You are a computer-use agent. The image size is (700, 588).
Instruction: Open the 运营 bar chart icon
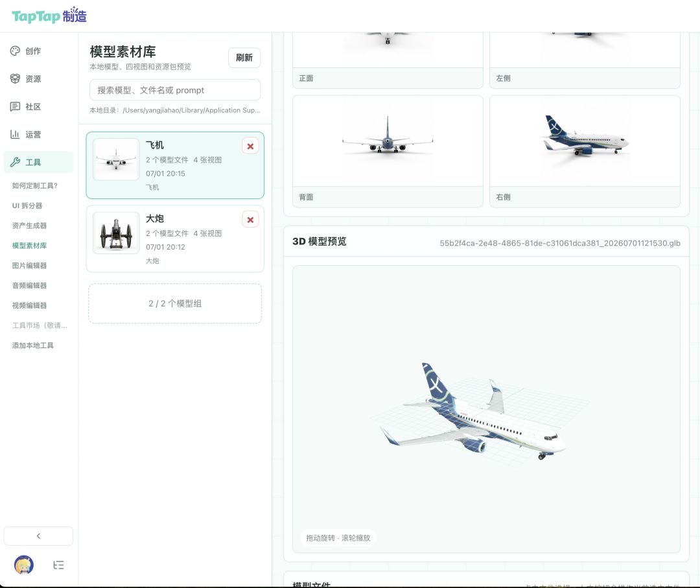15,134
